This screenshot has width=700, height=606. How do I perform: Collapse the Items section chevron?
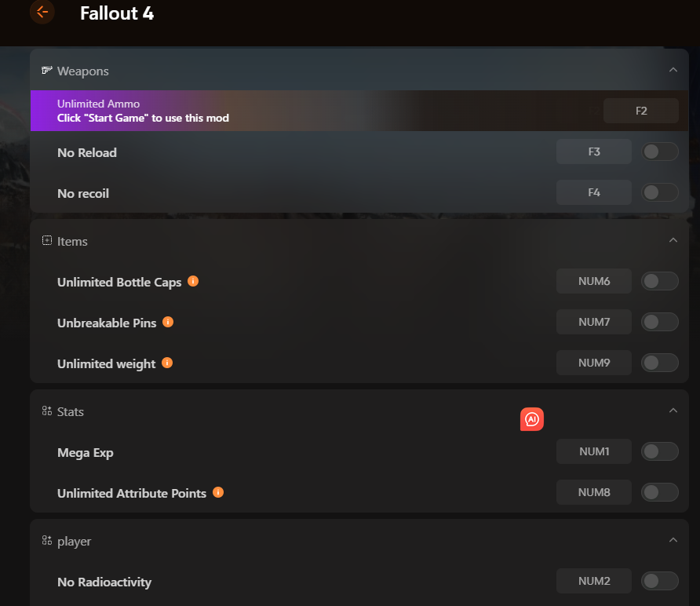[673, 240]
